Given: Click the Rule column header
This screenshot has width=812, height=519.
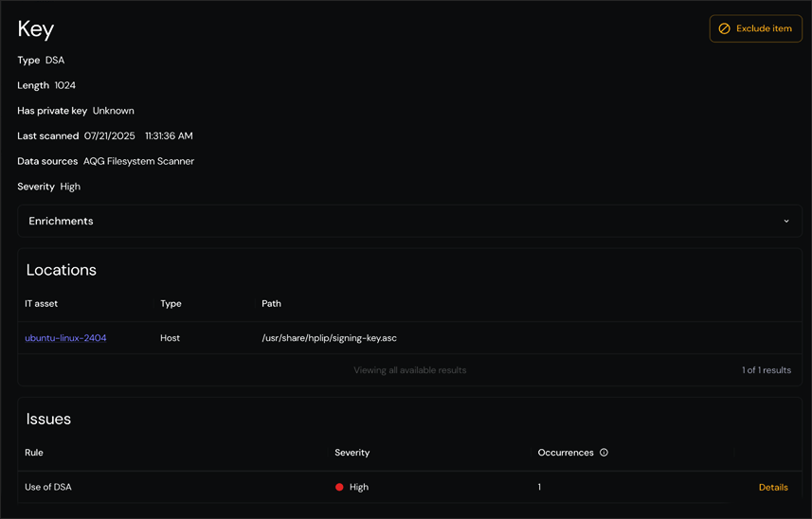Looking at the screenshot, I should 34,453.
